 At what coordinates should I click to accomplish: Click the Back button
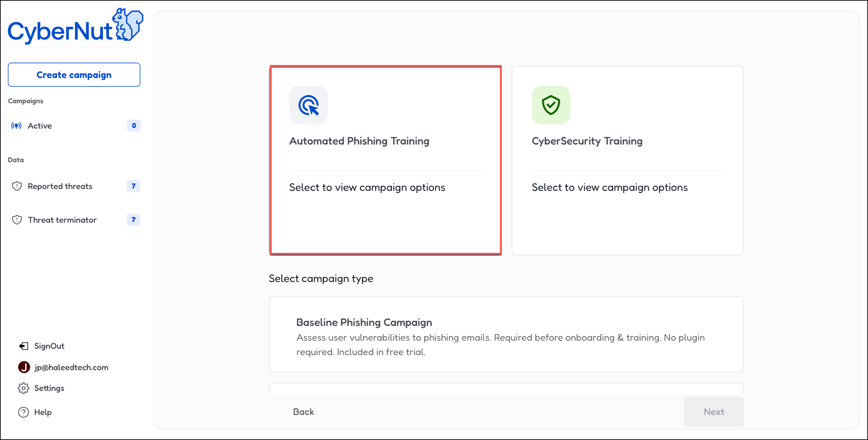pos(303,412)
